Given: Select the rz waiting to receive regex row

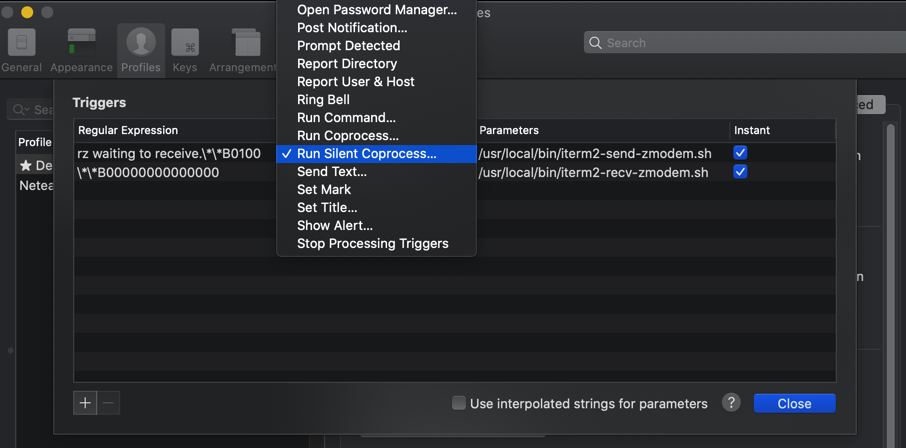Looking at the screenshot, I should tap(170, 154).
